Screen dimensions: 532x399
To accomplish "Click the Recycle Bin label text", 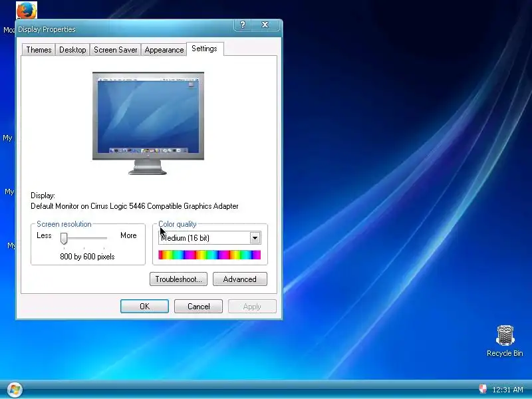I will click(x=505, y=353).
